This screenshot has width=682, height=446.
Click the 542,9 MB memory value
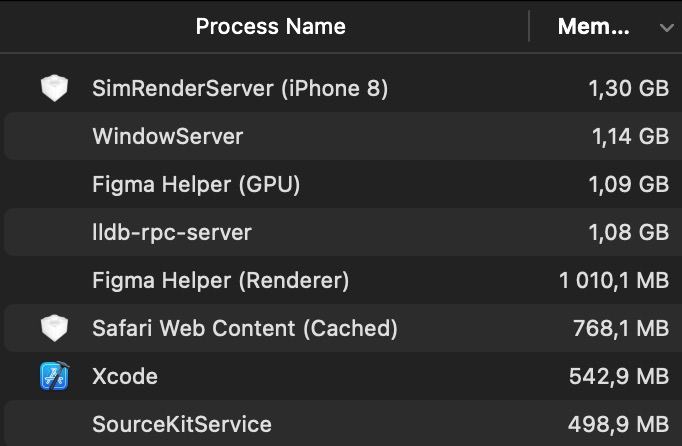(618, 376)
